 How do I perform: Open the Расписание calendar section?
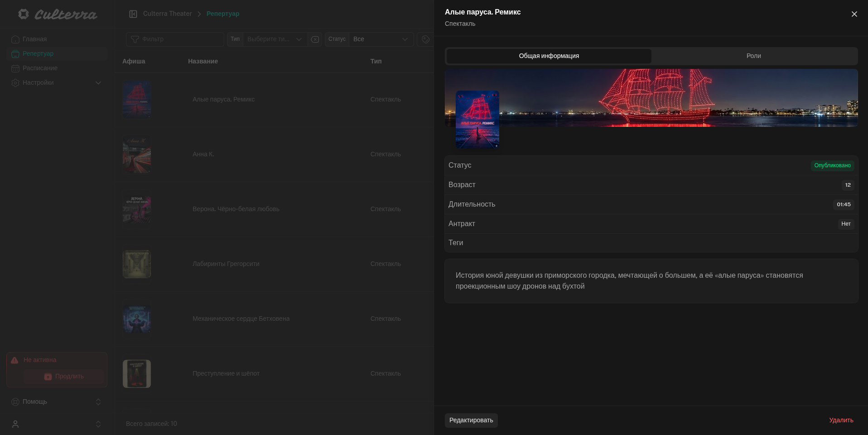40,68
